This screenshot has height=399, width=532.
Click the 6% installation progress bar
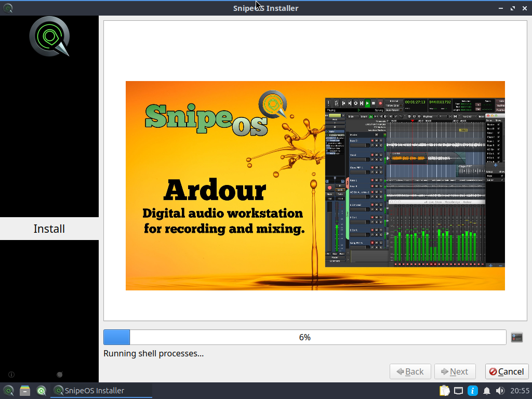click(304, 337)
